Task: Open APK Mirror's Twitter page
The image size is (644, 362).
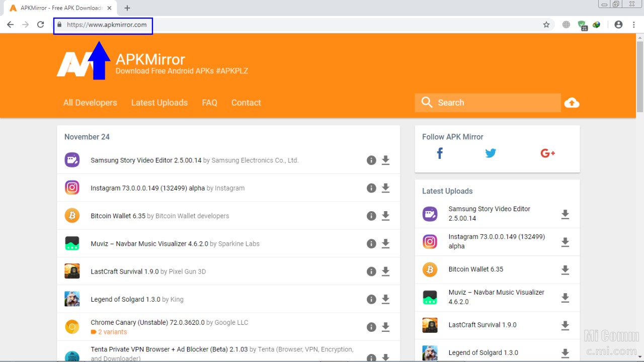Action: [x=491, y=153]
